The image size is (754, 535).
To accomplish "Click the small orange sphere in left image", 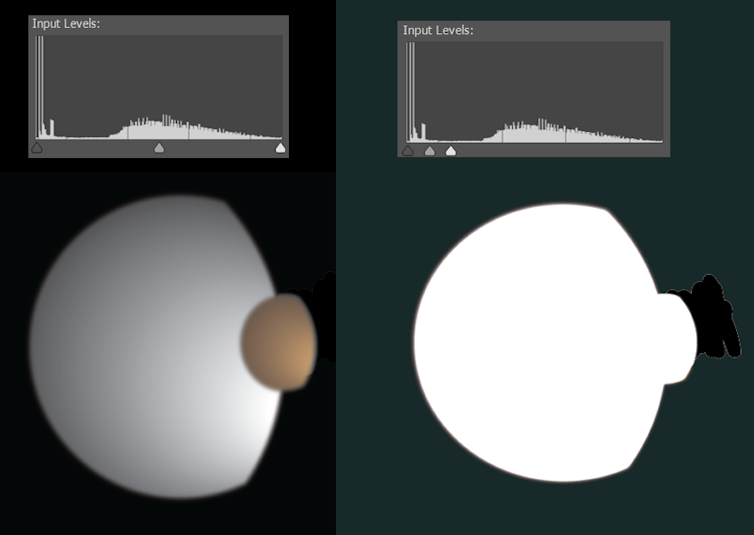I will [x=279, y=342].
